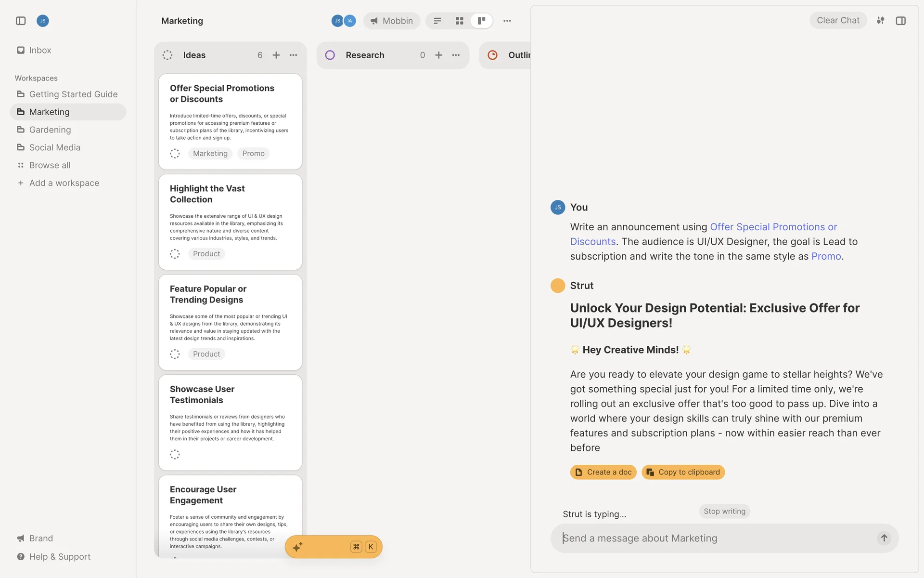Toggle the right chat panel icon
Screen dimensions: 924x578
[x=900, y=21]
